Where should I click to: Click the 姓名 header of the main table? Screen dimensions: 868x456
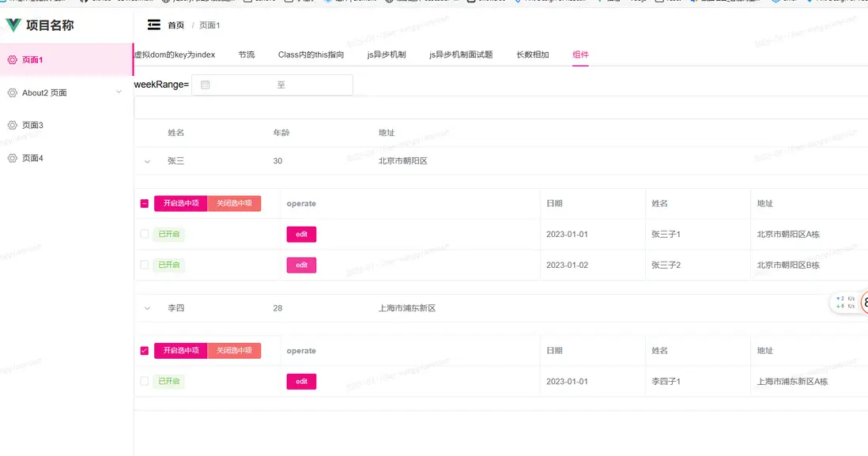(x=176, y=133)
